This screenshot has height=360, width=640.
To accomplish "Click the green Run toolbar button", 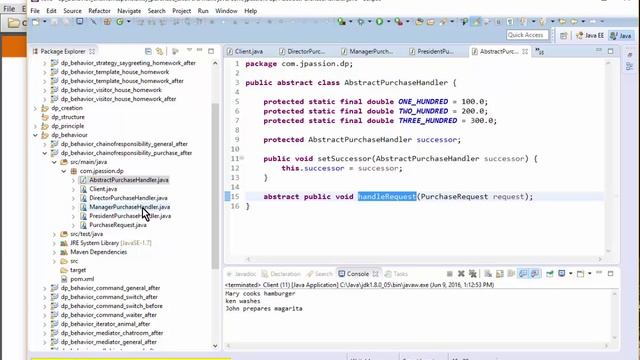I will click(380, 22).
